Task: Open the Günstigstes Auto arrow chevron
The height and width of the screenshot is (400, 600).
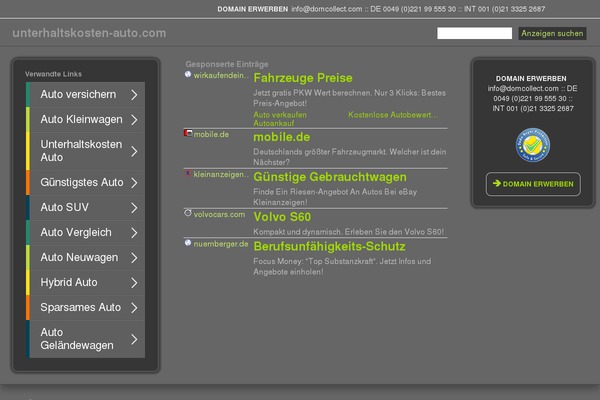Action: [134, 183]
